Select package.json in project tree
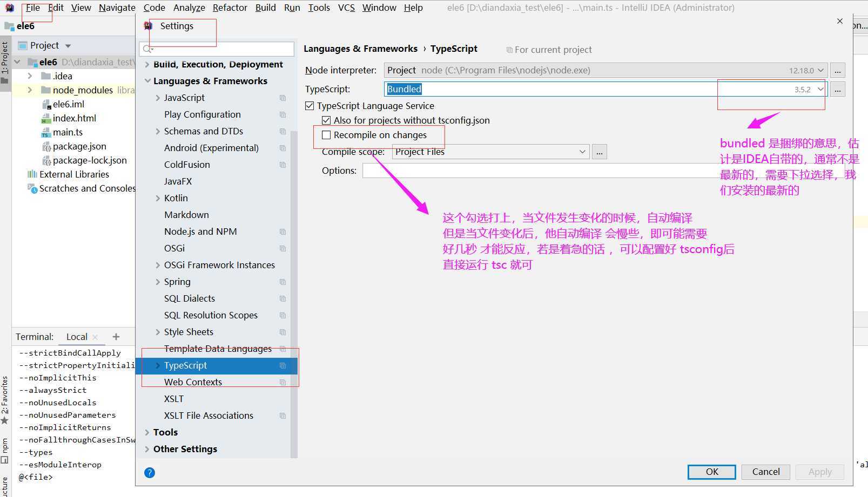 79,146
